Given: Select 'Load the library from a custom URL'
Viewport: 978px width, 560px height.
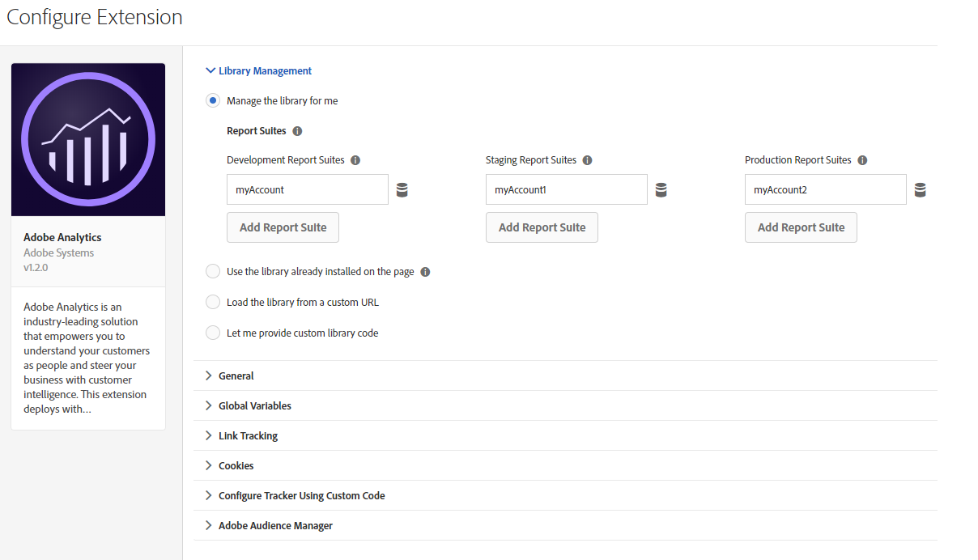Looking at the screenshot, I should pos(212,302).
